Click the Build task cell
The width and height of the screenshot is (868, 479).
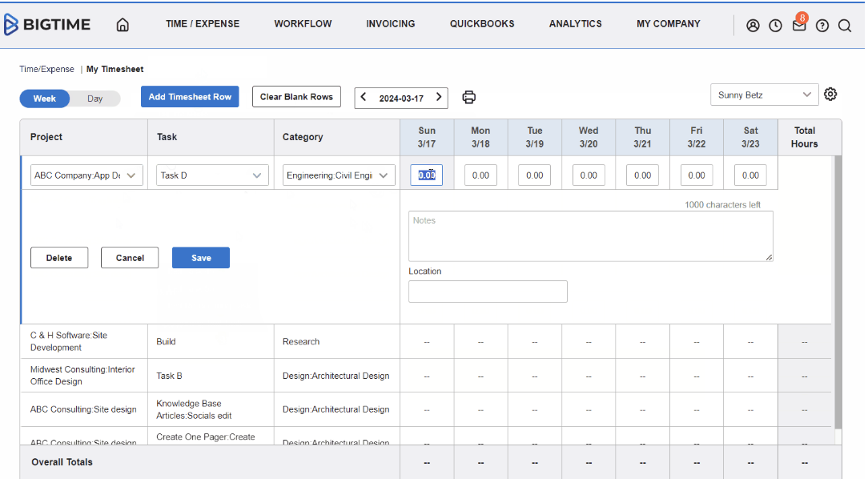pos(211,342)
